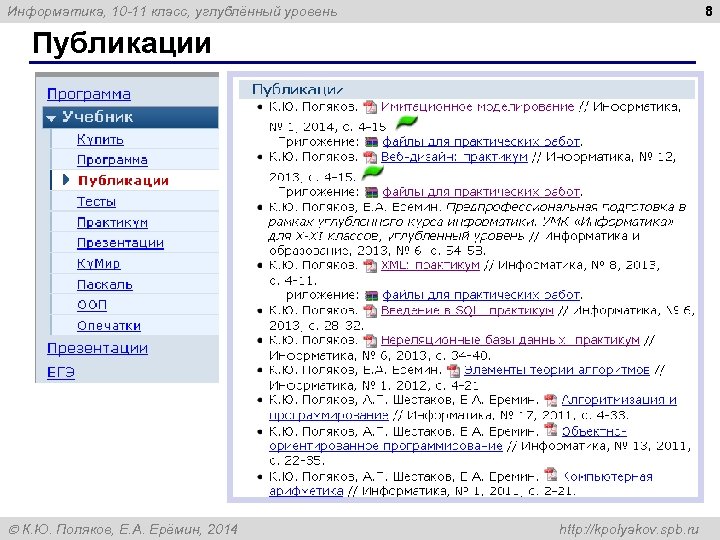
Task: Open PDF icon beside Компьютерная арифметика
Action: coord(550,474)
